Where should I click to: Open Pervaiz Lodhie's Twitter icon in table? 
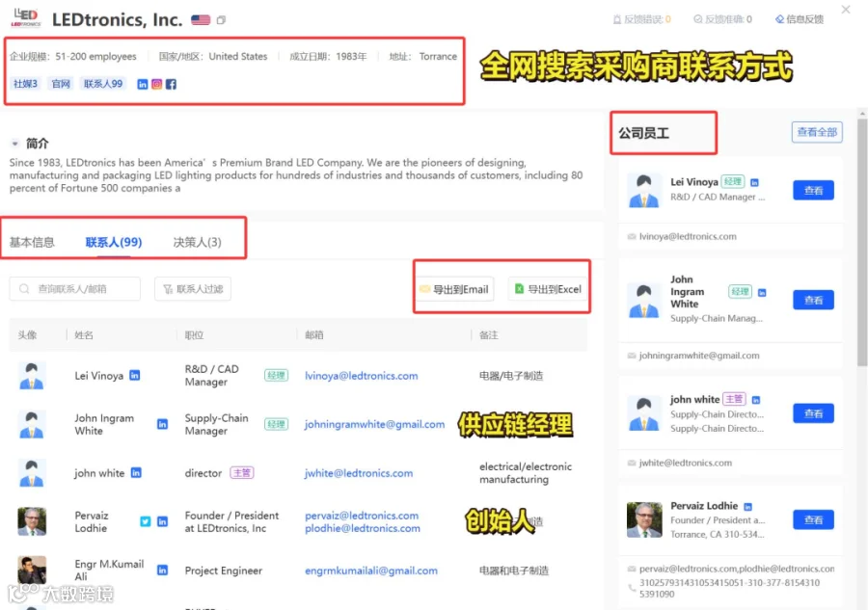145,521
